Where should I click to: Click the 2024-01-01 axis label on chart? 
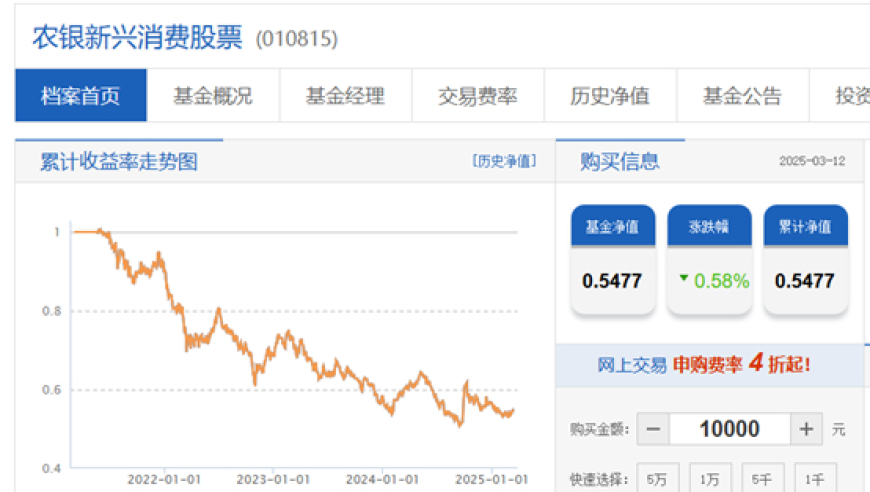[382, 479]
